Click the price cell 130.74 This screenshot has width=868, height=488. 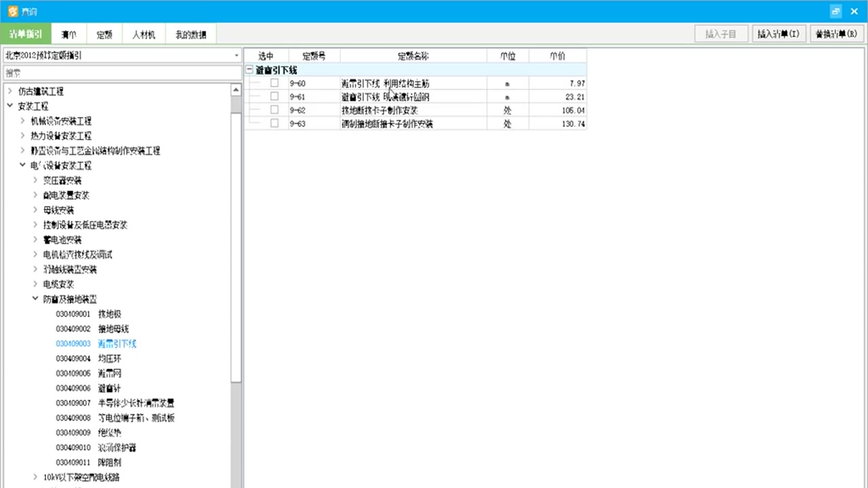tap(557, 124)
